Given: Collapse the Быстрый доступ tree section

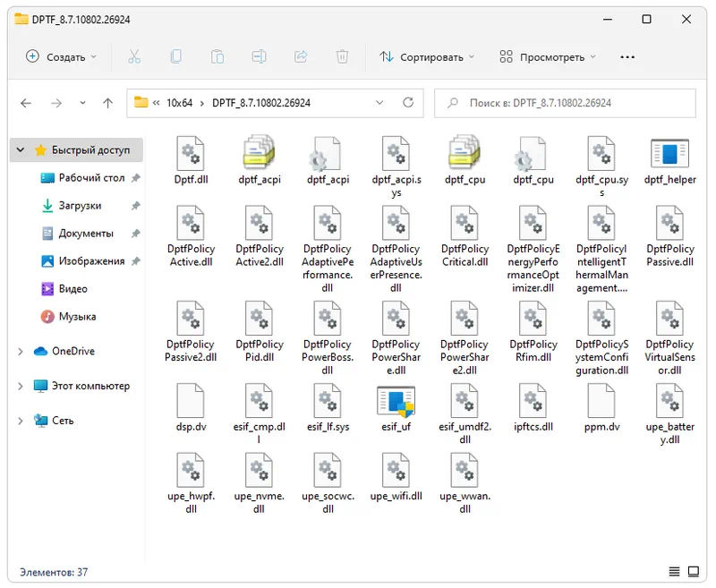Looking at the screenshot, I should tap(21, 150).
